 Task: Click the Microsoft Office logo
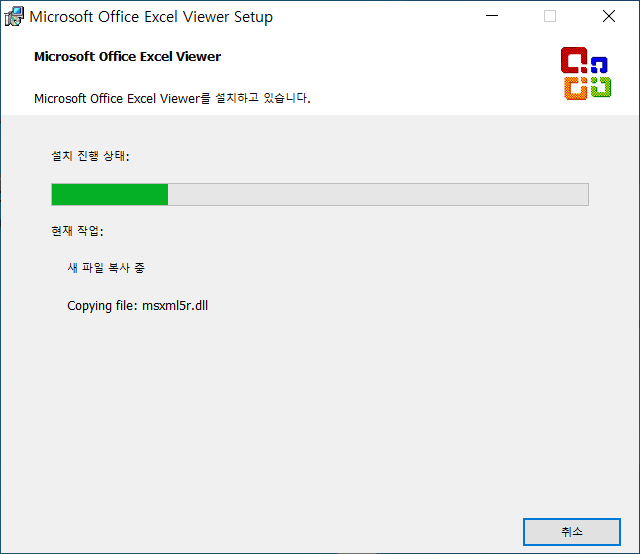tap(586, 73)
